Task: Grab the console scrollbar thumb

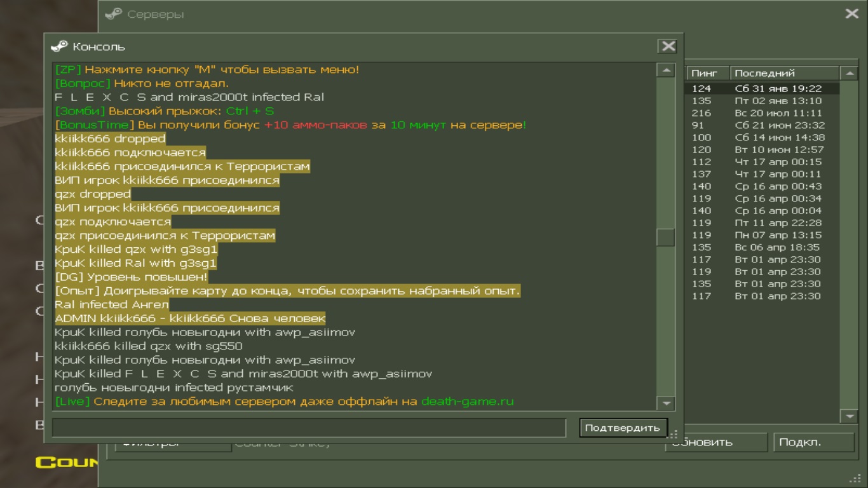Action: (x=665, y=238)
